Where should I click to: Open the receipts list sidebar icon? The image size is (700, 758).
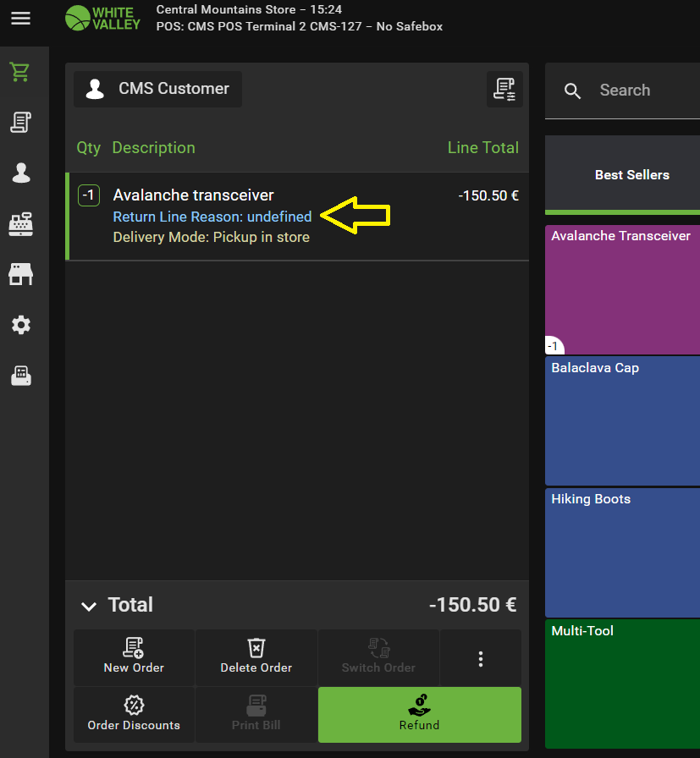pyautogui.click(x=20, y=123)
